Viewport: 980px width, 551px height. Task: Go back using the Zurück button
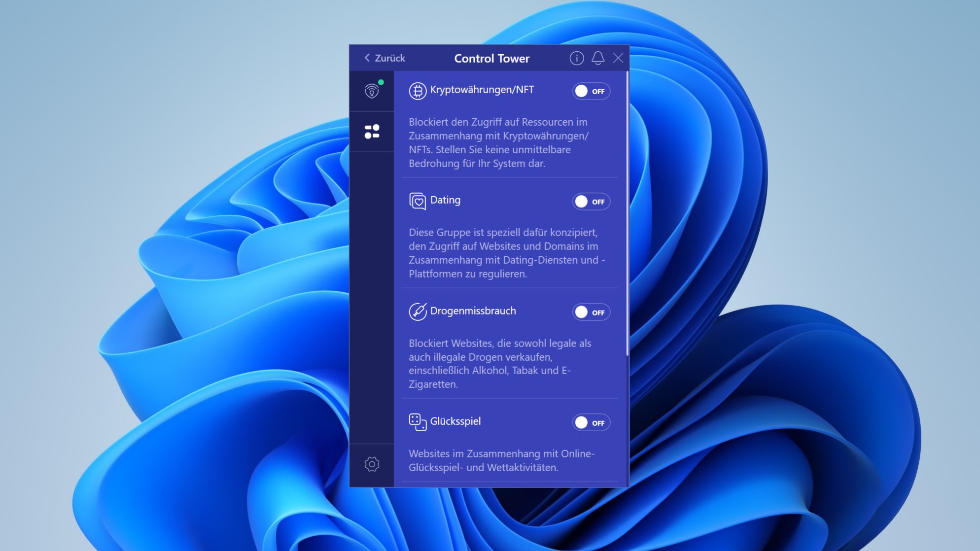(385, 58)
